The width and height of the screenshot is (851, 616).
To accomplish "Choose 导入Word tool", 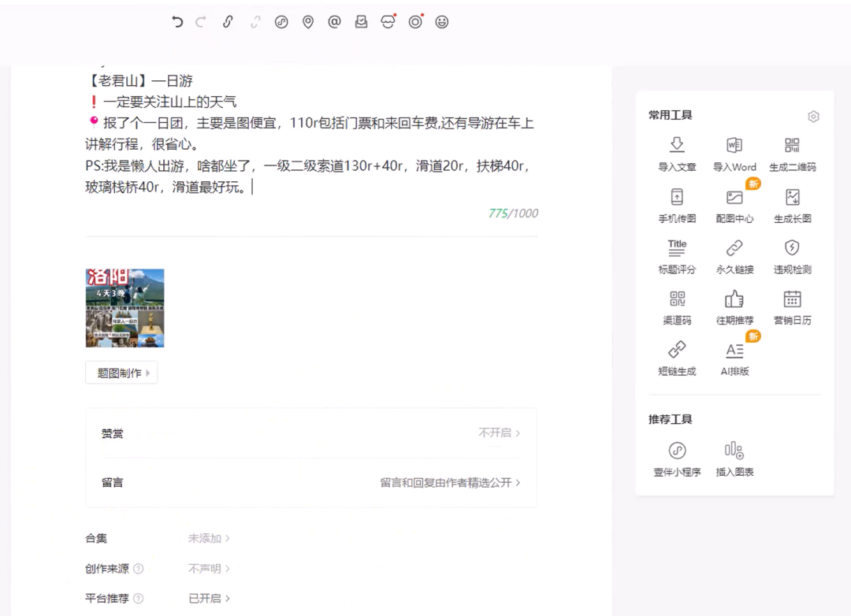I will pyautogui.click(x=734, y=154).
